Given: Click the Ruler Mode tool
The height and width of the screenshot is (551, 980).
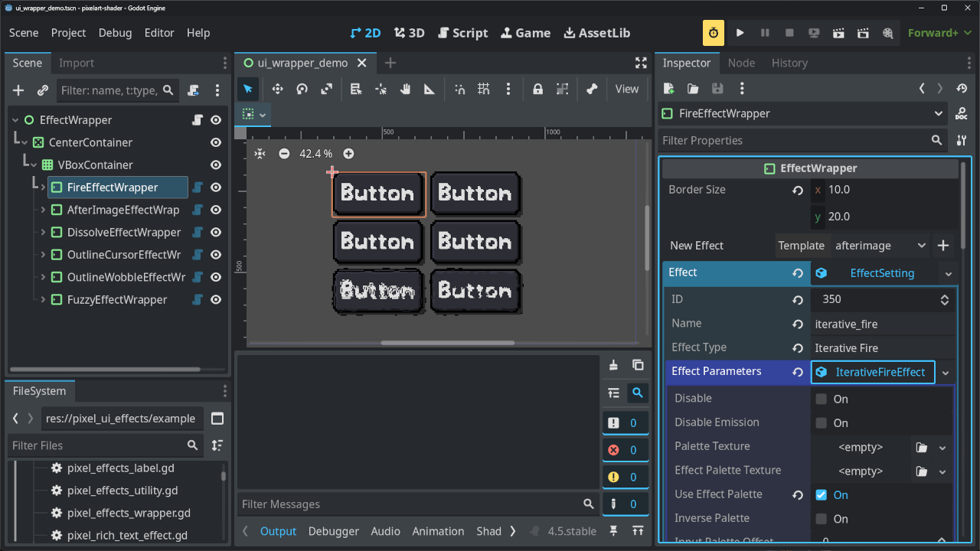Looking at the screenshot, I should tap(430, 90).
